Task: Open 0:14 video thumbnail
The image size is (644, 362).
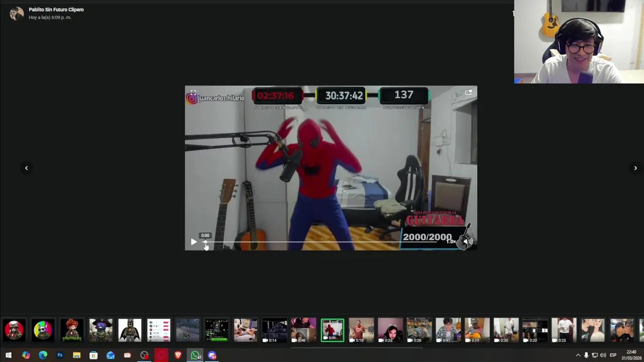Action: (x=274, y=330)
